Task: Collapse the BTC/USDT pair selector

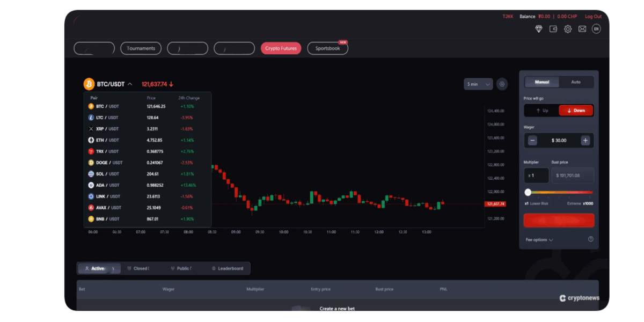Action: [x=129, y=84]
